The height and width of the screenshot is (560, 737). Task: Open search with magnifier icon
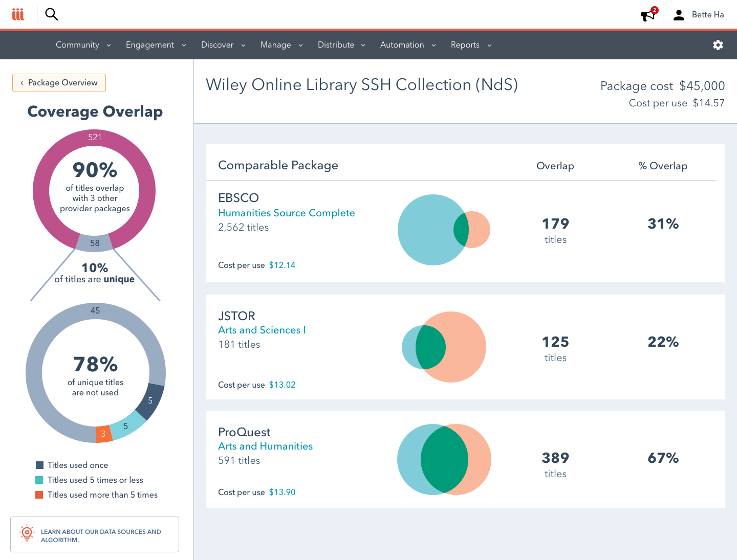pos(52,14)
